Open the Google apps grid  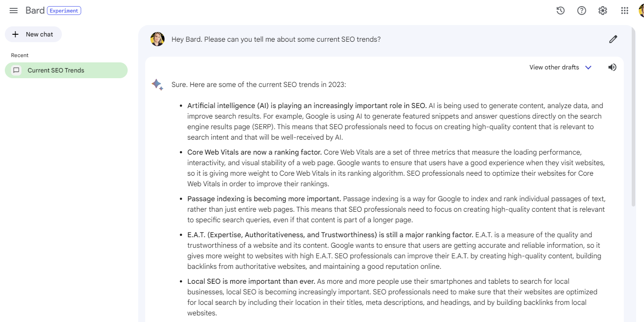625,11
